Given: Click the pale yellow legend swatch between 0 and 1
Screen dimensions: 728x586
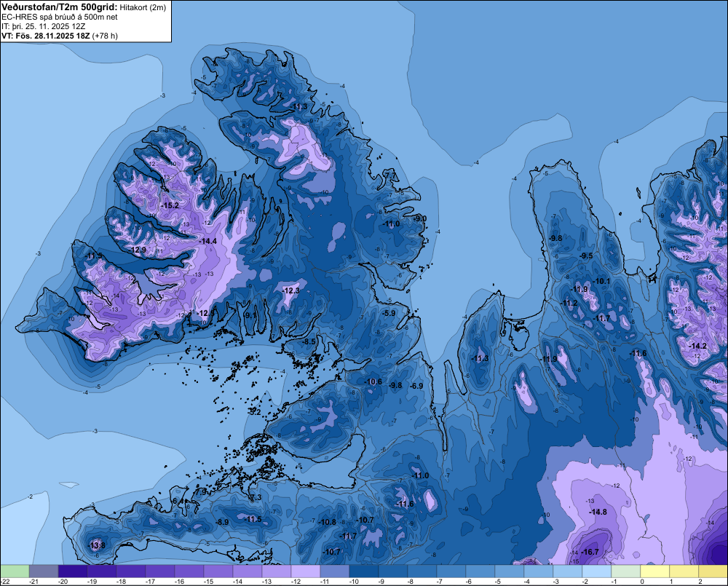Looking at the screenshot, I should [654, 571].
